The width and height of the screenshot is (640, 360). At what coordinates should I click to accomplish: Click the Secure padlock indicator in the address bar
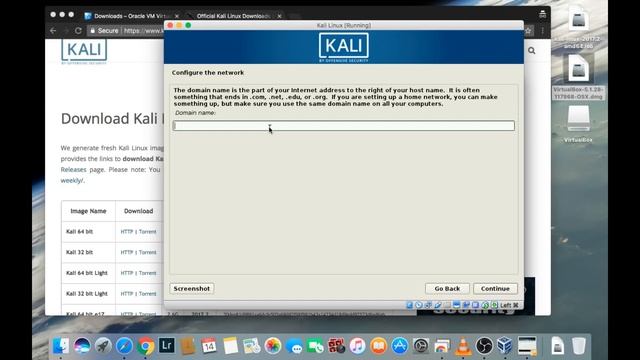pos(104,31)
